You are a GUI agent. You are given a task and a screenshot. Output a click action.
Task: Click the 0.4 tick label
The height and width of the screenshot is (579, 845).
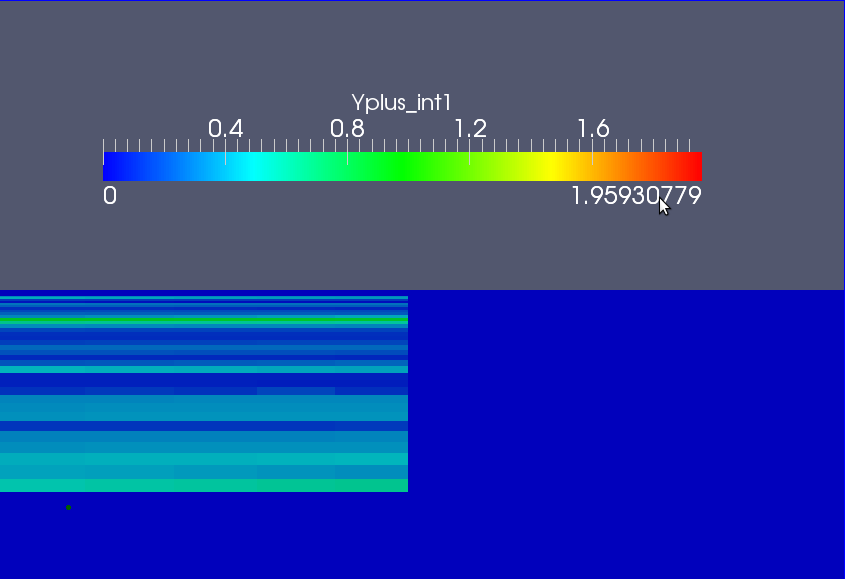pyautogui.click(x=225, y=129)
